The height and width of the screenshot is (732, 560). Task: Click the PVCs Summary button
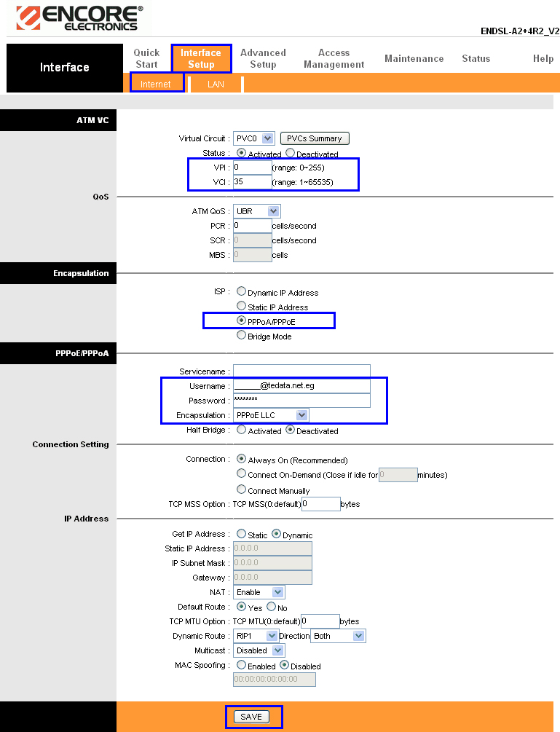tap(315, 138)
